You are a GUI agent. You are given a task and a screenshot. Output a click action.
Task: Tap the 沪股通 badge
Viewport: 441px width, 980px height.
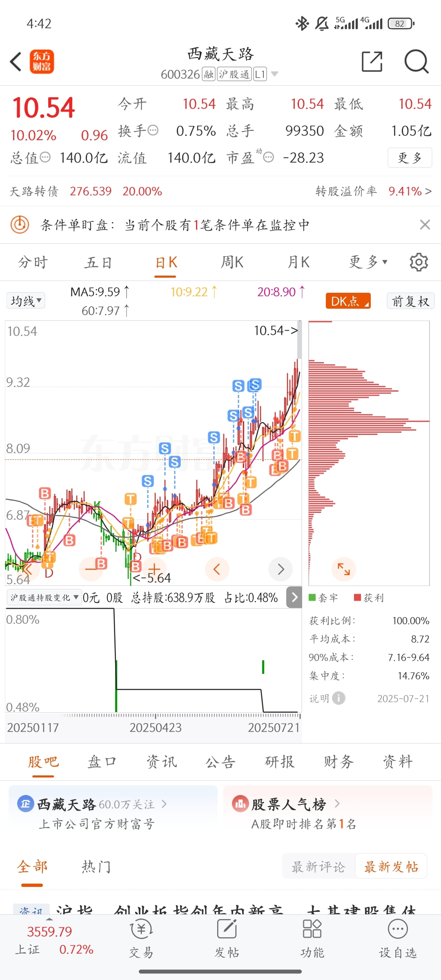(234, 74)
